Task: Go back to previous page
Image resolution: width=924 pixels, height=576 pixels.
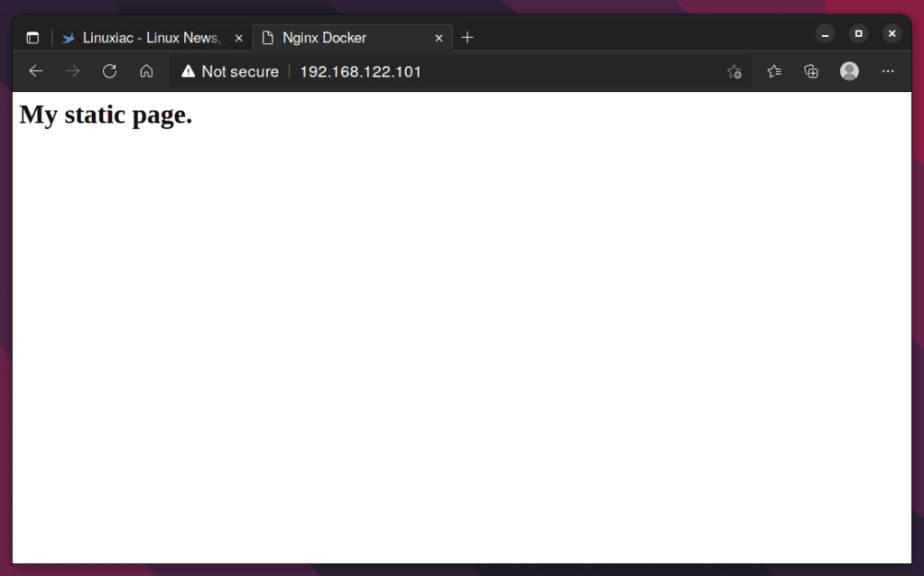Action: click(x=36, y=71)
